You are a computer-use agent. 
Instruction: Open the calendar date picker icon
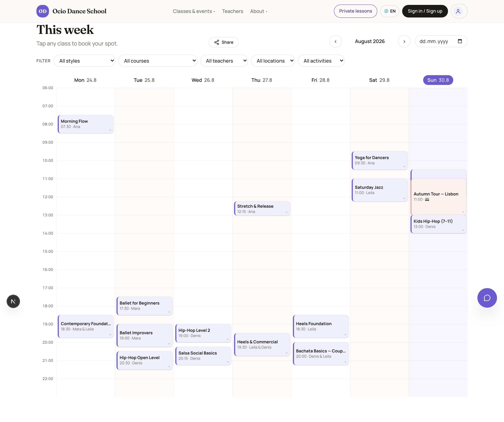click(460, 41)
